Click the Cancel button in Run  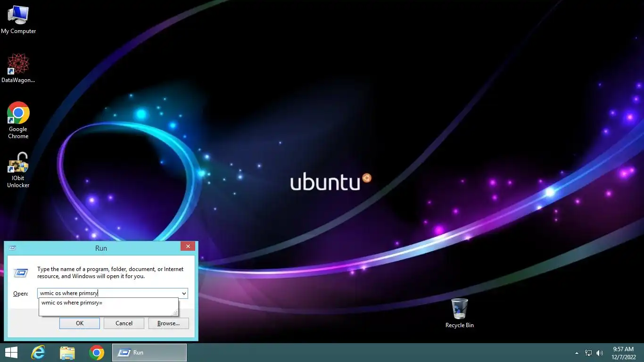(x=124, y=323)
